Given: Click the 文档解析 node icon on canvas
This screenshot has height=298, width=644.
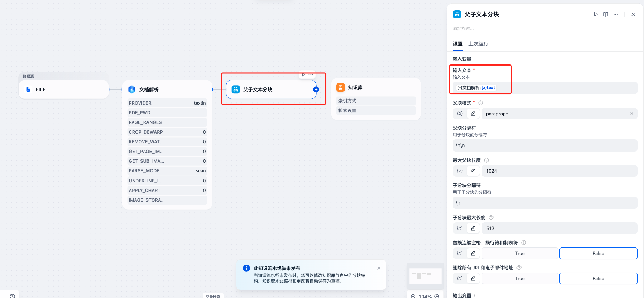Looking at the screenshot, I should point(132,90).
